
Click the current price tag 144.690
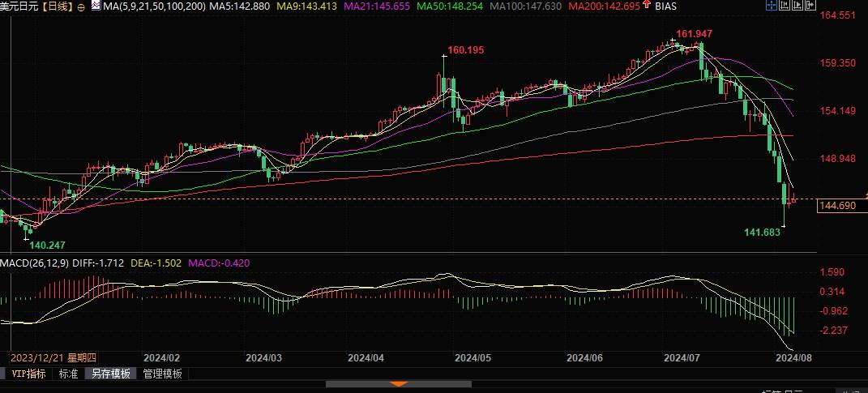[837, 206]
